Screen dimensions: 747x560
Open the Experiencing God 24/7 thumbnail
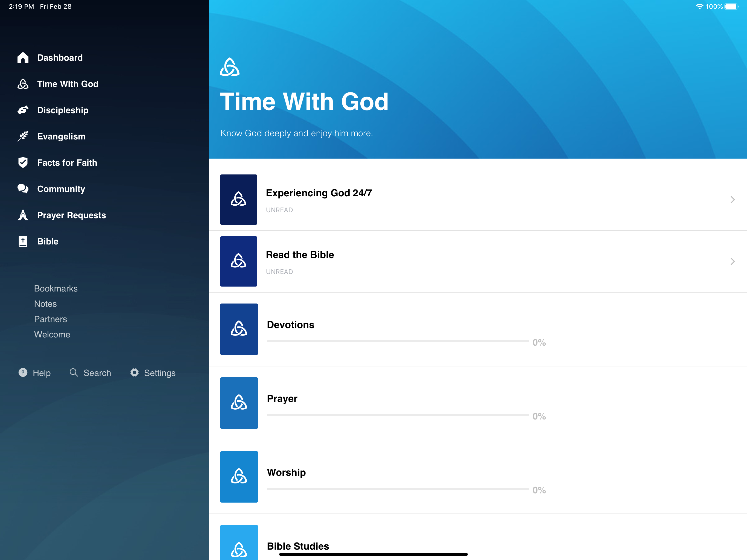click(239, 200)
